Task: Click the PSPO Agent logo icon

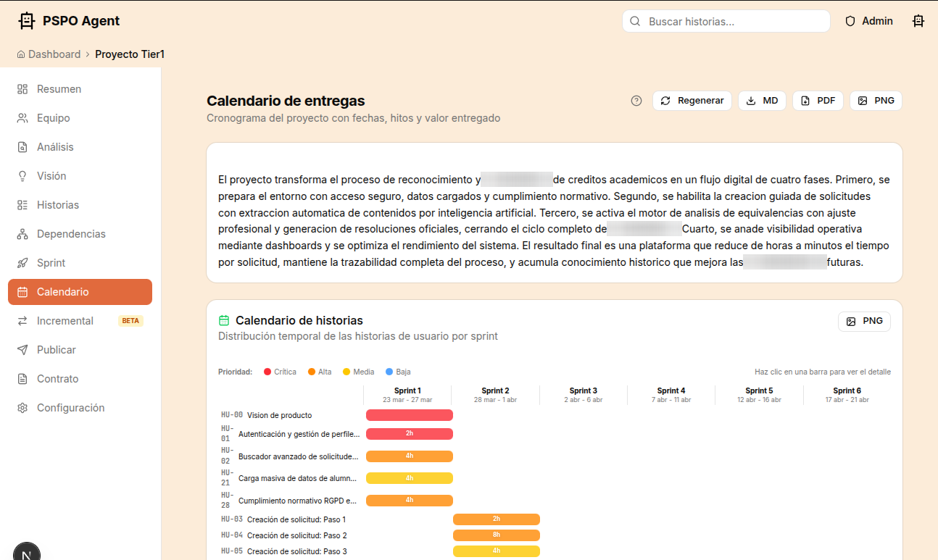Action: (26, 20)
